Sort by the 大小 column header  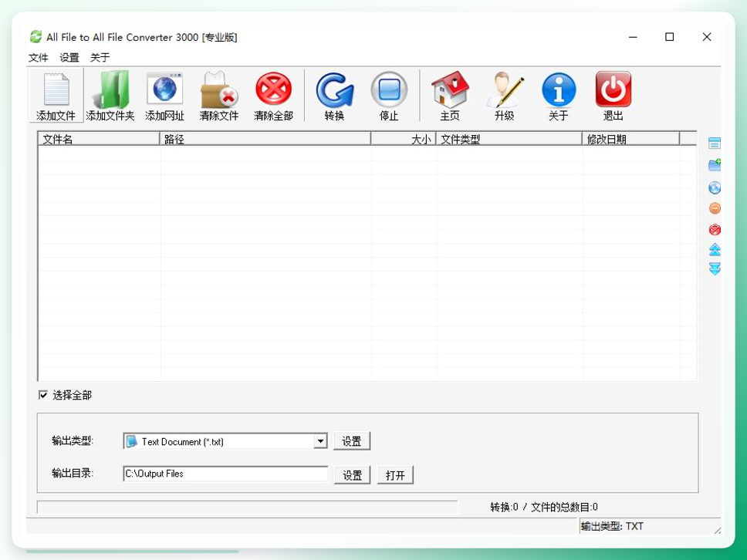[x=404, y=139]
